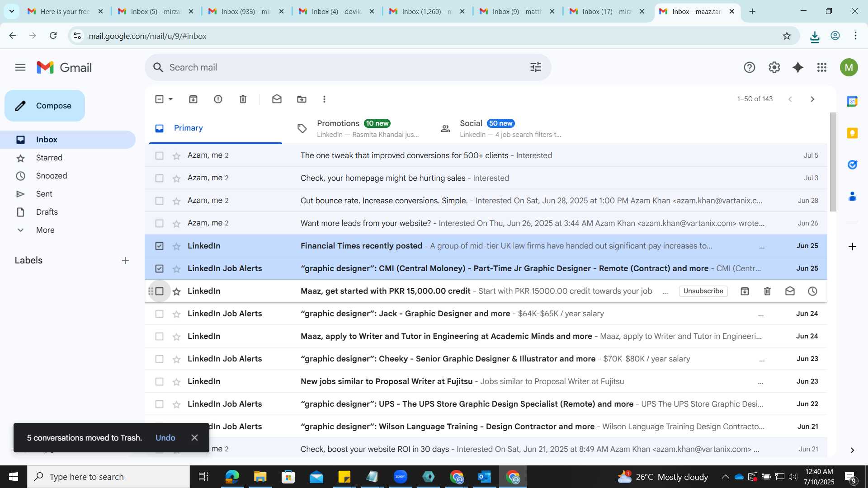
Task: Star the Want more leads email
Action: click(176, 224)
